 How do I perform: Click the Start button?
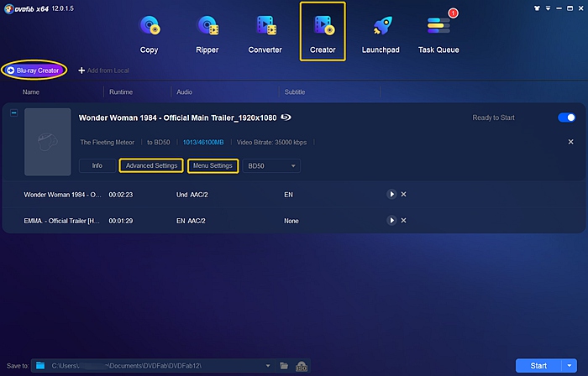click(538, 366)
